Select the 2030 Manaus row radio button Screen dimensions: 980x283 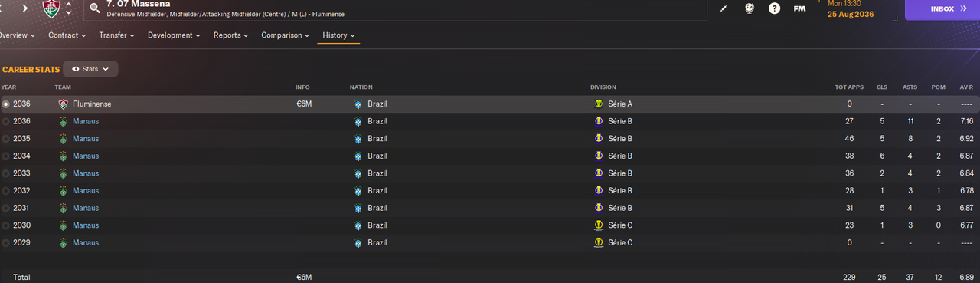pyautogui.click(x=6, y=225)
